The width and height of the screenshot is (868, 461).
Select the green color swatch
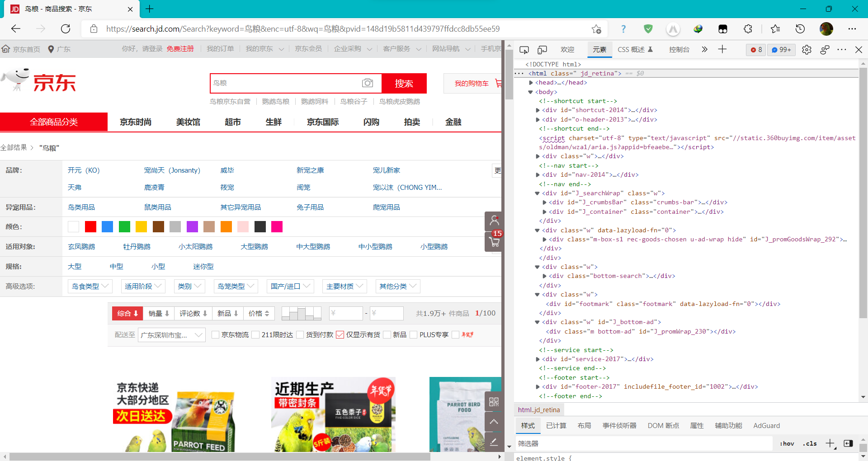pos(124,227)
